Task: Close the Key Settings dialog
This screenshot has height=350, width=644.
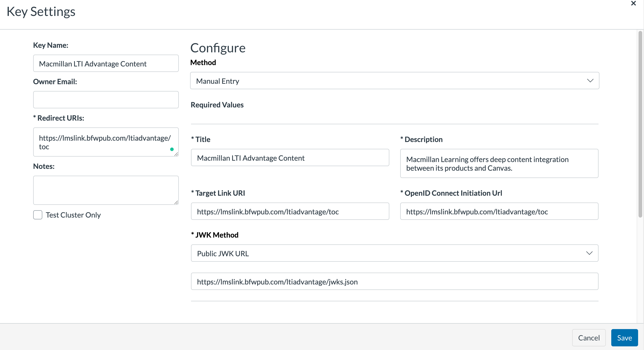Action: coord(634,3)
